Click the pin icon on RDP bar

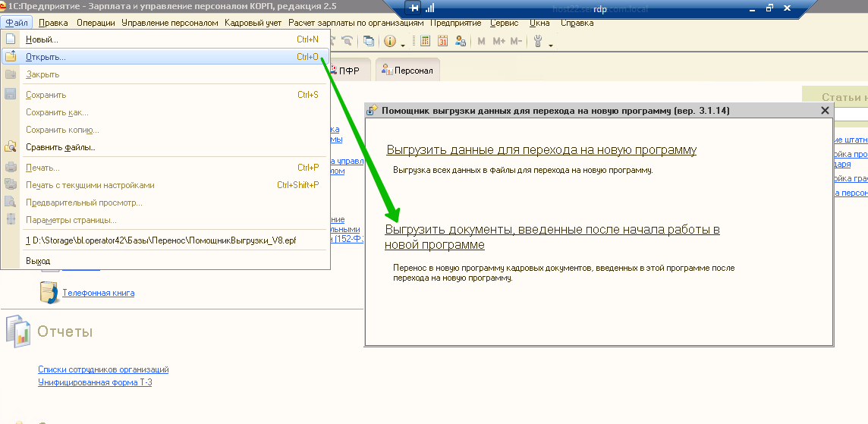(x=413, y=8)
